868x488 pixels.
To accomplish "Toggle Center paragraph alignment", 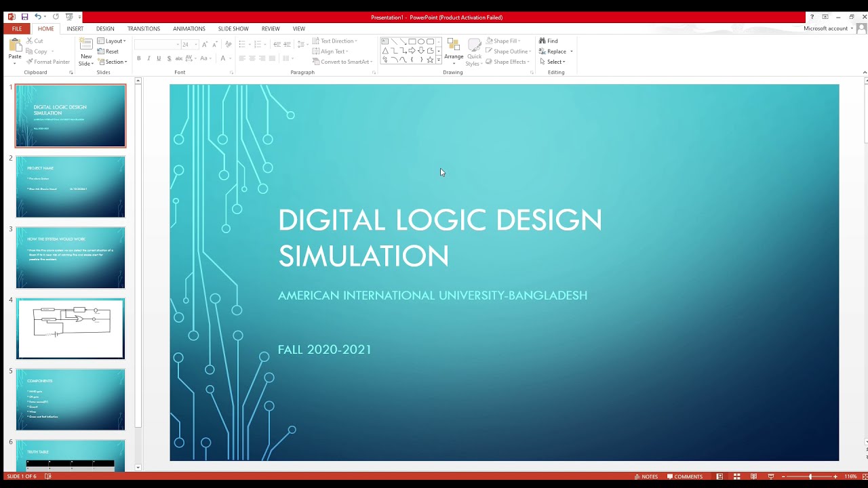I will click(252, 58).
